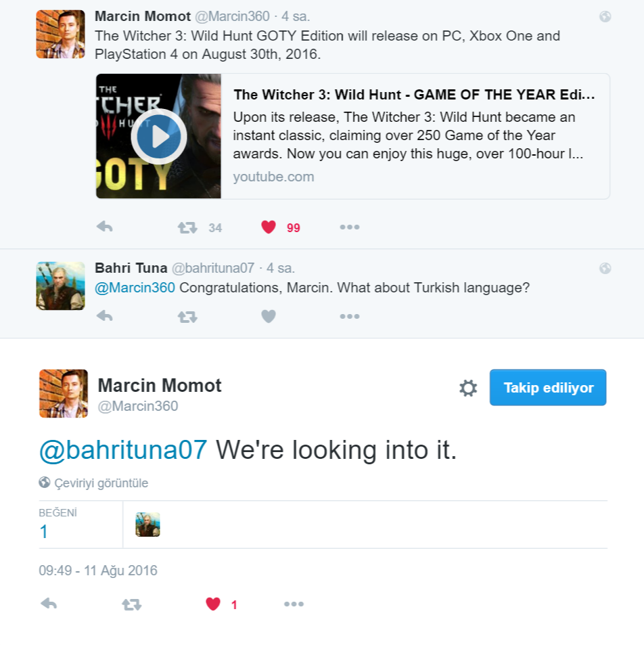
Task: Open the @bahrituna07 mention in main tweet
Action: click(123, 450)
